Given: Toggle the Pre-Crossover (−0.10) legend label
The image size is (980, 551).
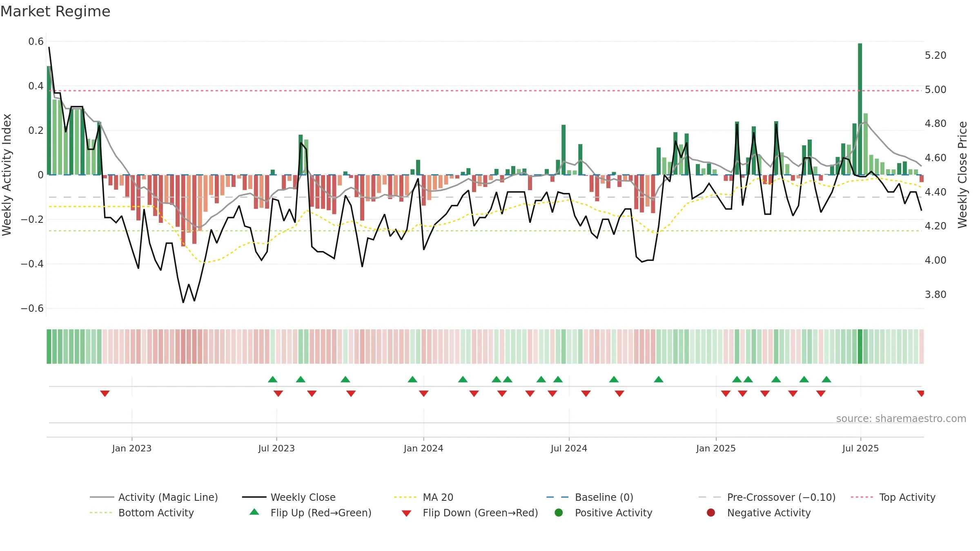Looking at the screenshot, I should 782,497.
